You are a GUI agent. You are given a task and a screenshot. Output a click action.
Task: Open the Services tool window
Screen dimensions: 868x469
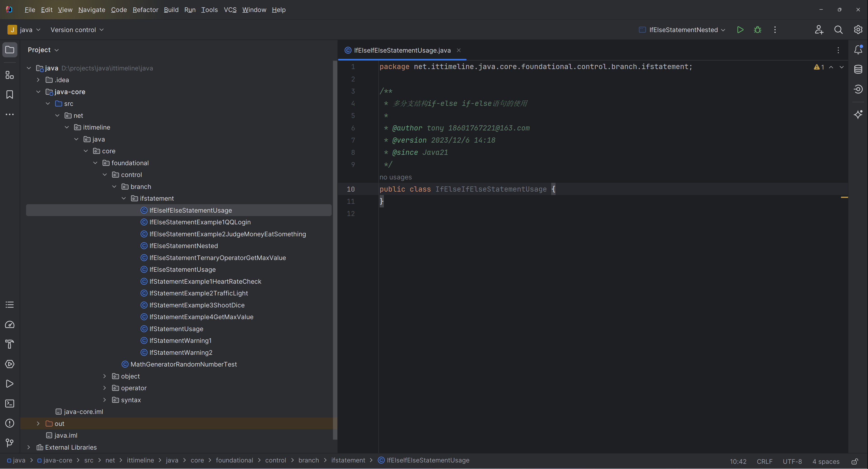[x=10, y=364]
